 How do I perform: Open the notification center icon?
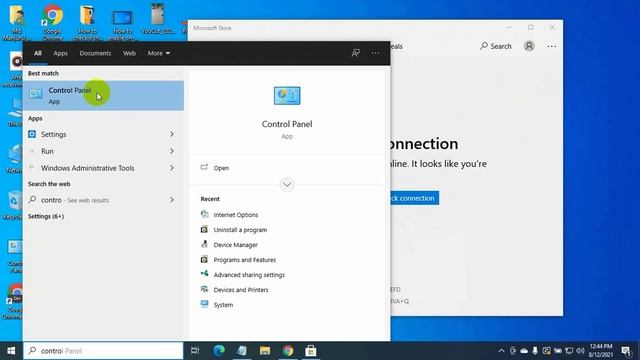(626, 351)
